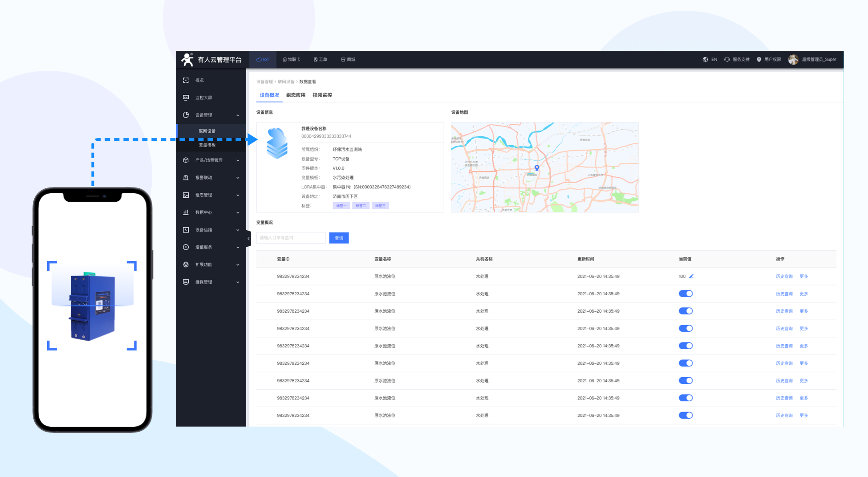Screen dimensions: 868x477
Task: Click 历史查询 in the row with value 100
Action: pos(784,276)
